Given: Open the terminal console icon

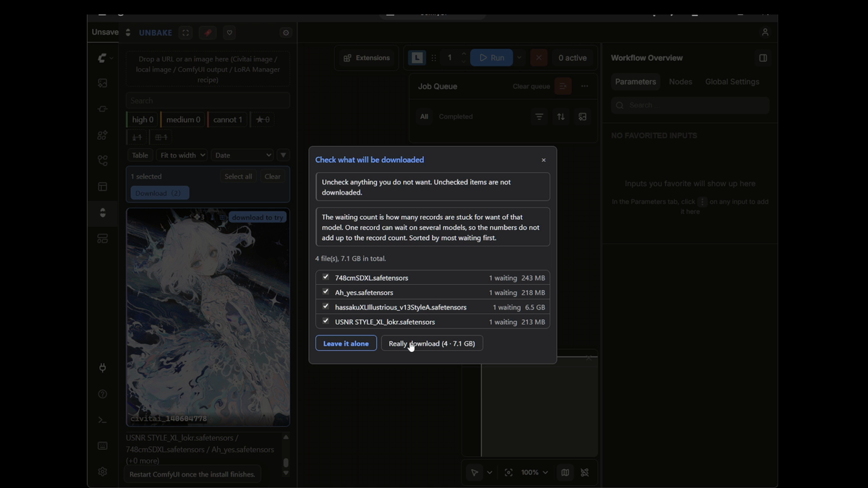Looking at the screenshot, I should 103,420.
